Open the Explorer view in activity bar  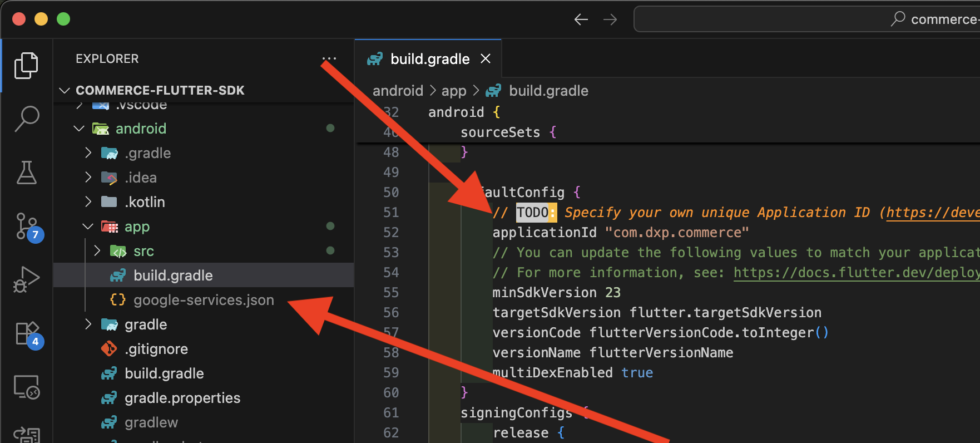tap(26, 66)
